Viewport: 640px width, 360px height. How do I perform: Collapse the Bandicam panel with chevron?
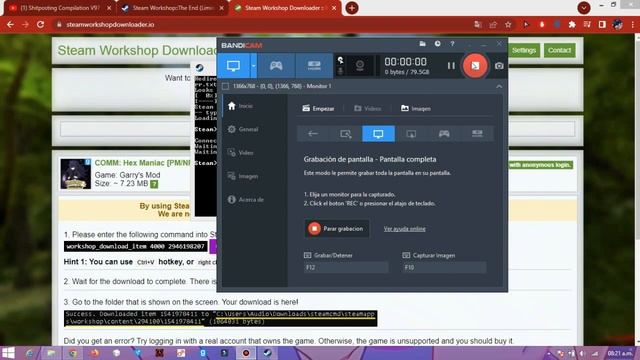point(499,86)
